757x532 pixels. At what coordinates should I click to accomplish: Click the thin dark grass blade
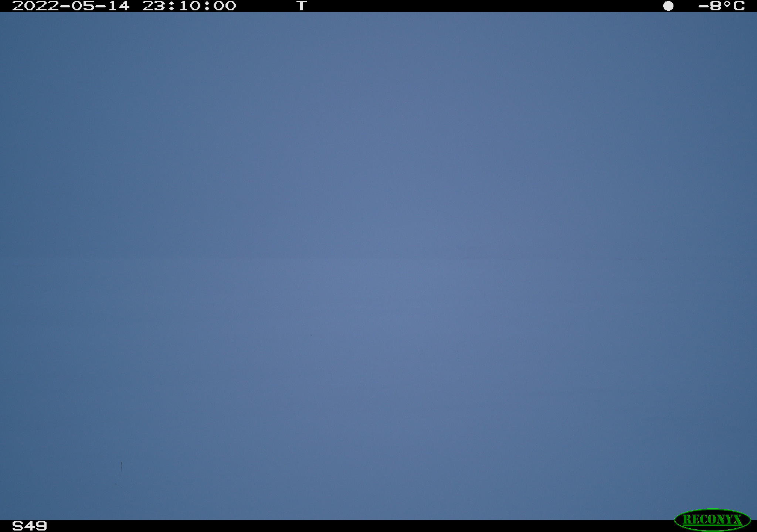[x=121, y=468]
